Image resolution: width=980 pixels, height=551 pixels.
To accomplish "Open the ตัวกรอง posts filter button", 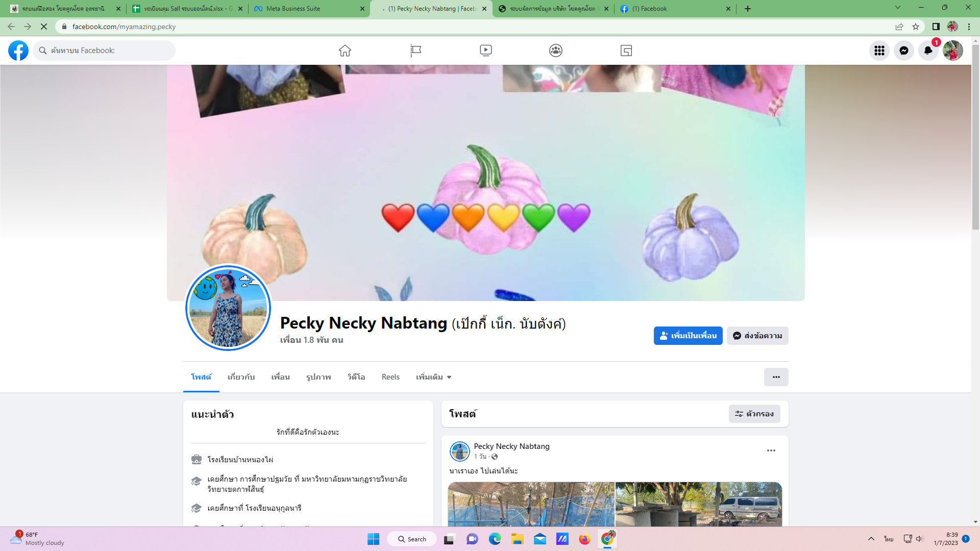I will click(x=754, y=414).
